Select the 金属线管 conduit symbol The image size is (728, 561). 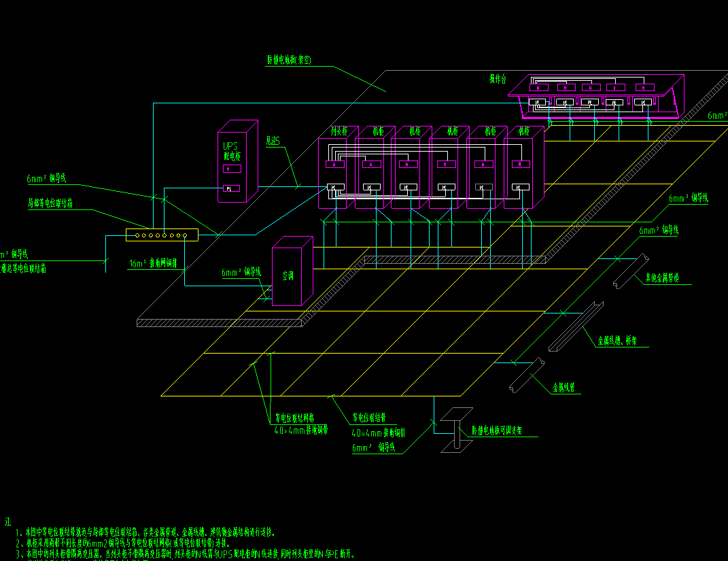click(x=526, y=375)
